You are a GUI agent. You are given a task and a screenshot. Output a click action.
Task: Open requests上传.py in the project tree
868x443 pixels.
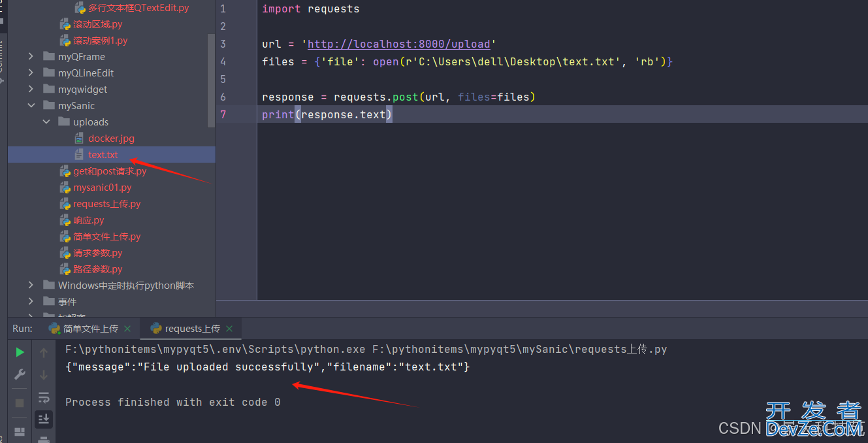click(x=107, y=204)
